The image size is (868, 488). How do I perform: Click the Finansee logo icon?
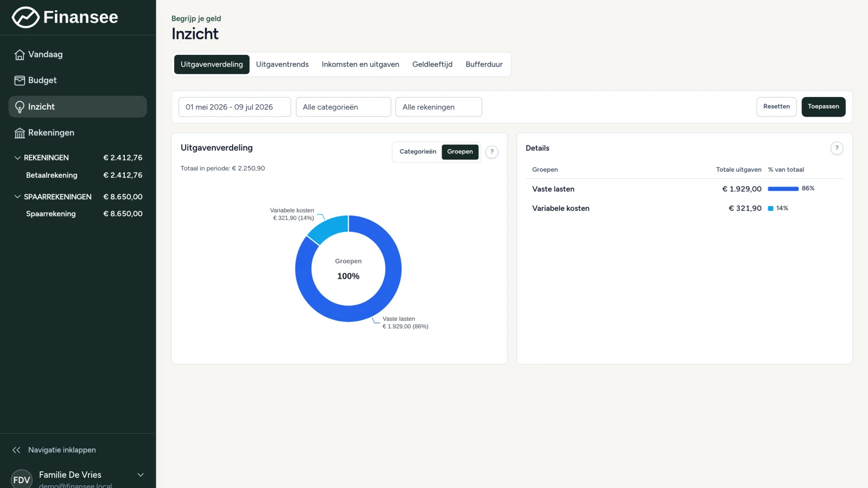tap(25, 17)
